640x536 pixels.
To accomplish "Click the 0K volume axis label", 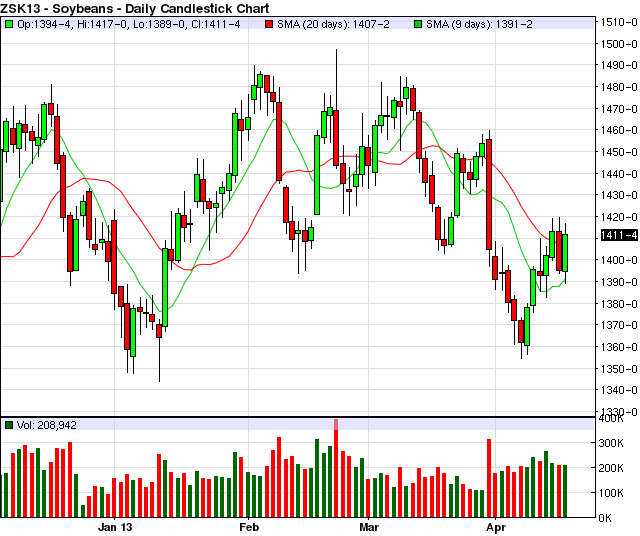I will pos(605,518).
